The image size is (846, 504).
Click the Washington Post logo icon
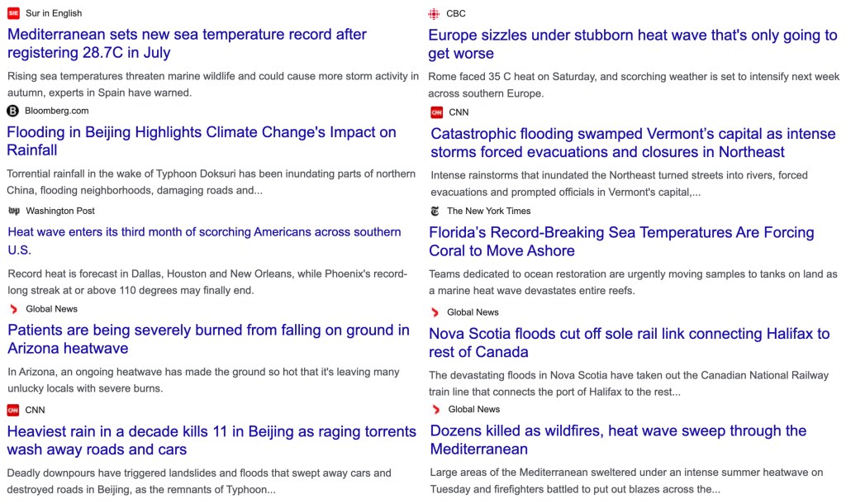tap(13, 211)
